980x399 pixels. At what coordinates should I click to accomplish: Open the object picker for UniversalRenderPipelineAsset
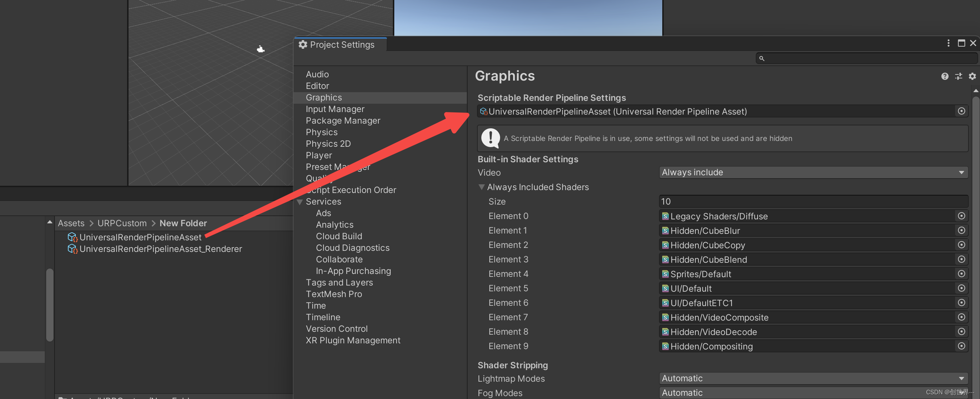[x=961, y=111]
